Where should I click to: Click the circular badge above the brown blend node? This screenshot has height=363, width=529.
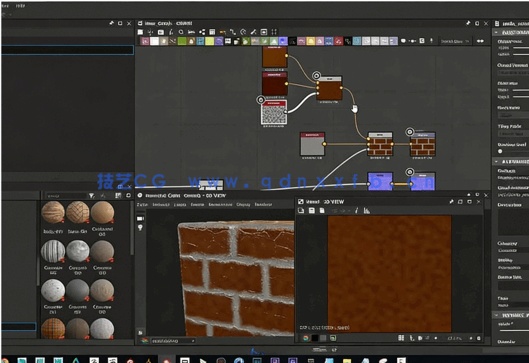[x=316, y=75]
